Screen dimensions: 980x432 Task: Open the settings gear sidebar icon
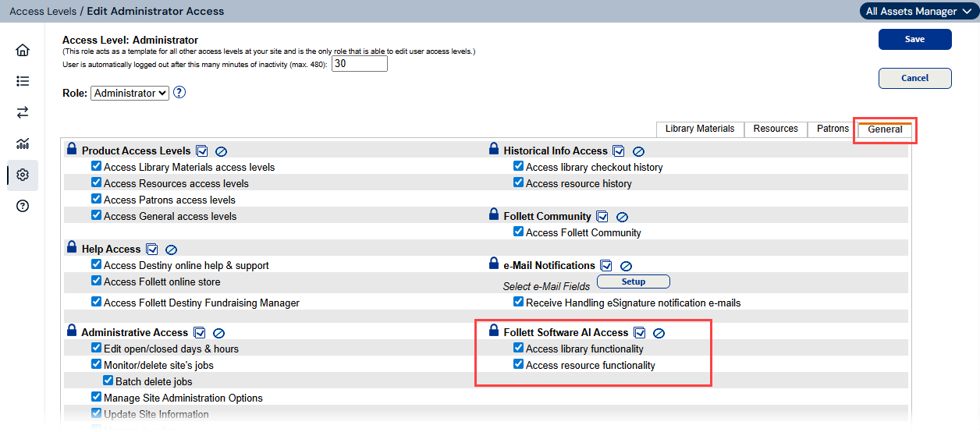point(23,175)
